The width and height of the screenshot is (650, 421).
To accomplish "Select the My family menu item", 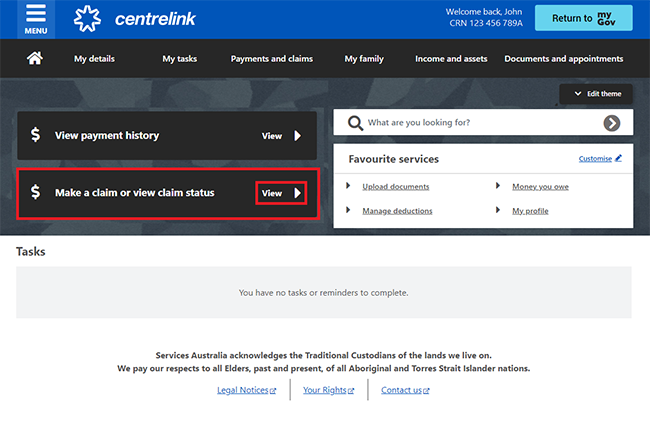I will 364,59.
